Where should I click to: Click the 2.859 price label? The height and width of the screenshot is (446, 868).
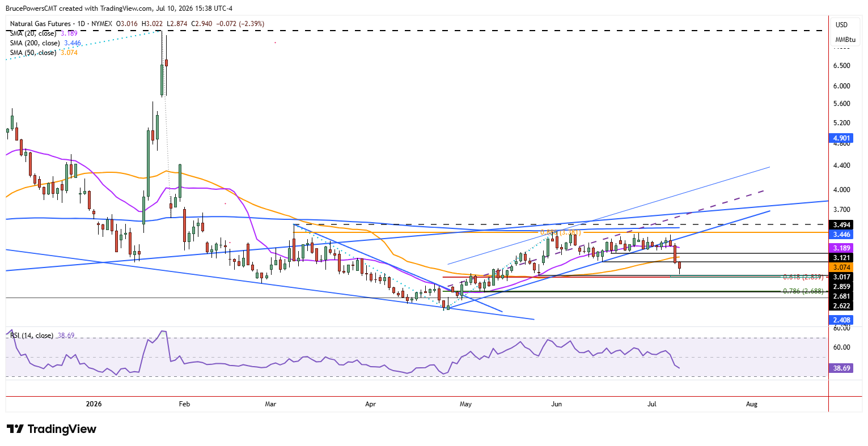click(841, 287)
